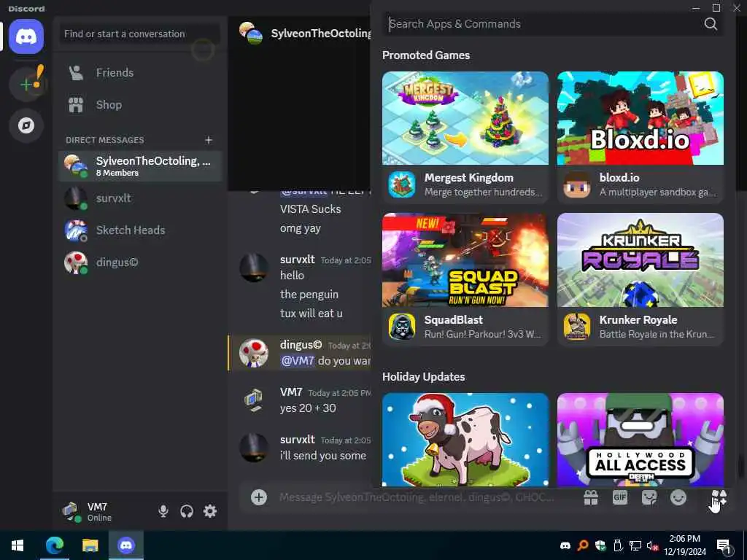Screen dimensions: 747x560
Task: Click the SquadBlast app icon
Action: click(402, 326)
